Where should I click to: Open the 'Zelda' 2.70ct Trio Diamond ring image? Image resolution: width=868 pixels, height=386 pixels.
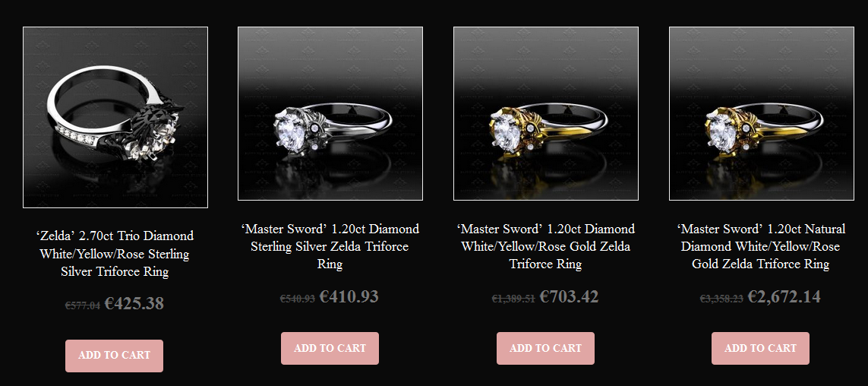click(115, 118)
